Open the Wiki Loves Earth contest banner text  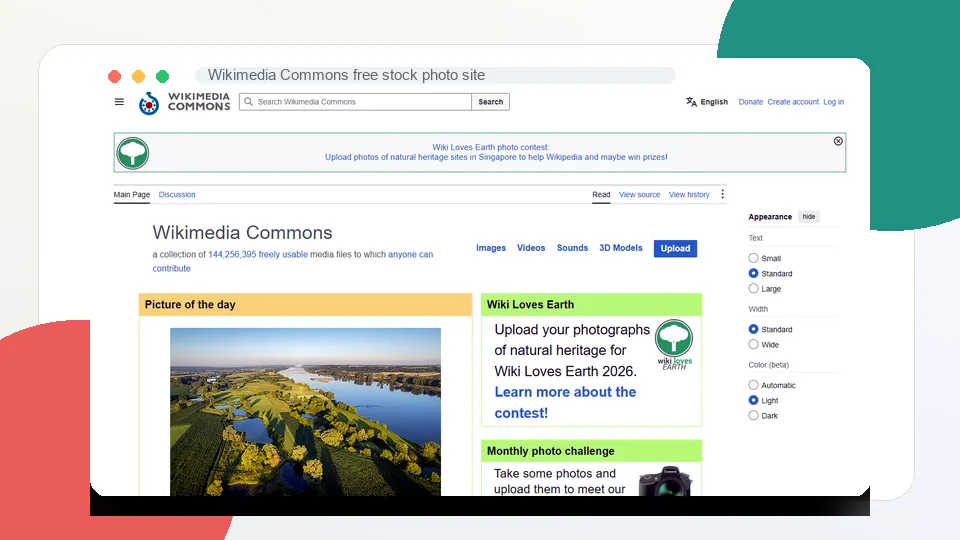click(496, 152)
